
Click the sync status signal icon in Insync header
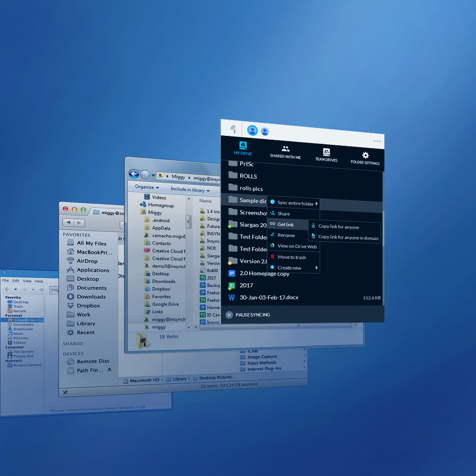[233, 129]
